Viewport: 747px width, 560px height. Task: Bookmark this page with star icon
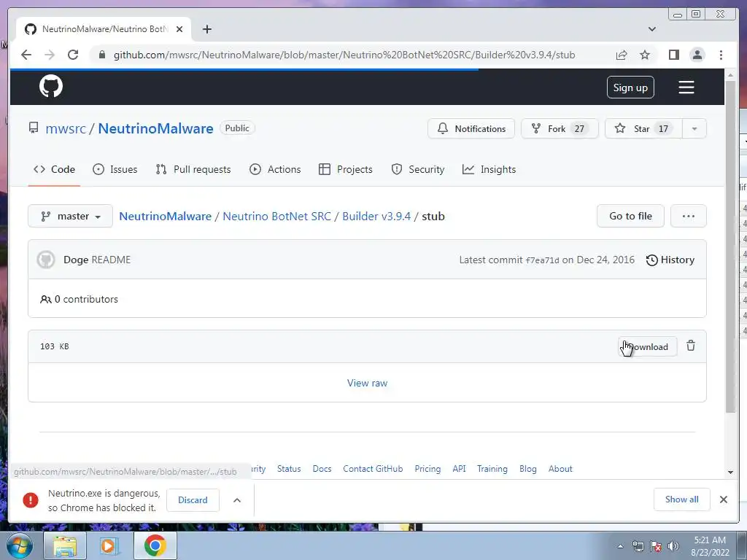coord(645,55)
